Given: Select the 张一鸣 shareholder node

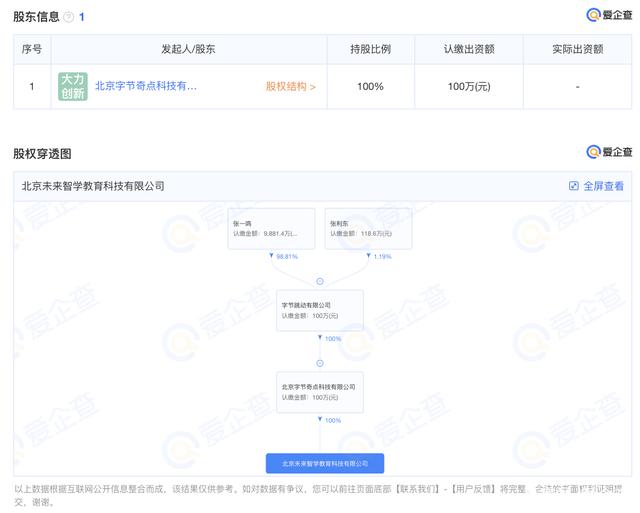Looking at the screenshot, I should click(x=271, y=229).
